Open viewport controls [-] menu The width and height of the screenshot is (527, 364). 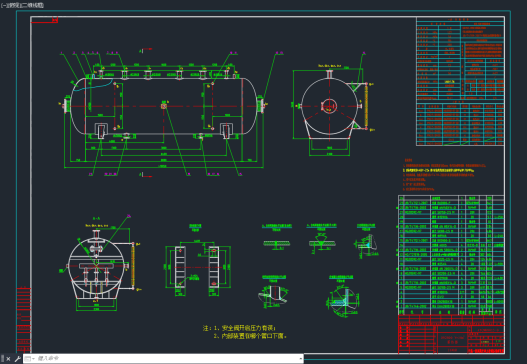coord(3,5)
